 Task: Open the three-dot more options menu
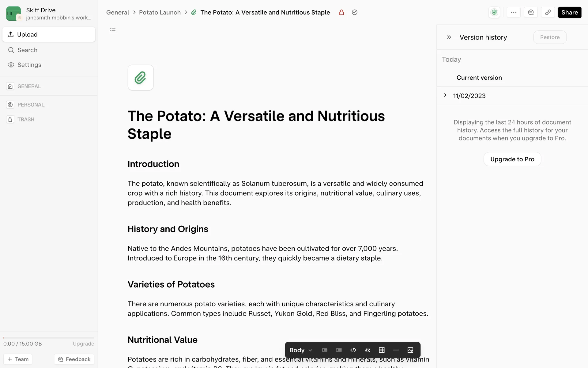pyautogui.click(x=514, y=12)
